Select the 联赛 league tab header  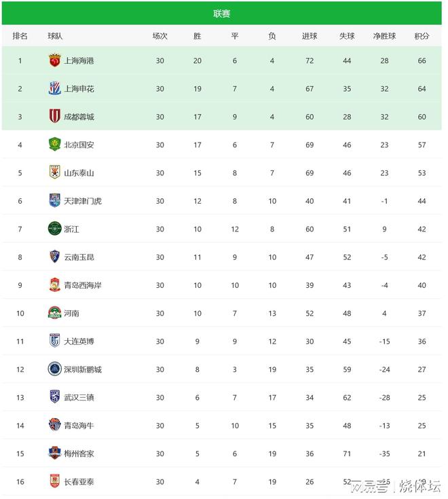[x=221, y=14]
